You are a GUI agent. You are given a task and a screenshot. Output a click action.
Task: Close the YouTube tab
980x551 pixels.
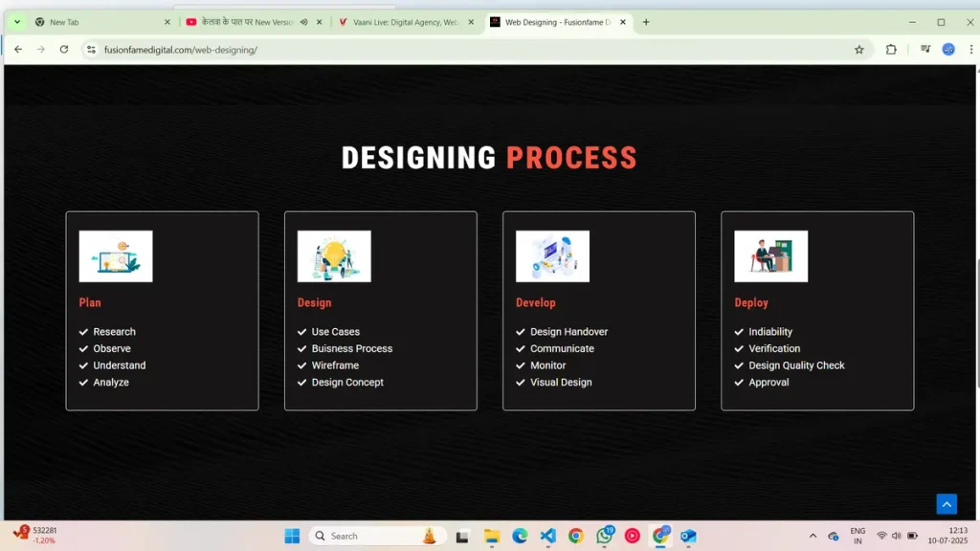[320, 22]
